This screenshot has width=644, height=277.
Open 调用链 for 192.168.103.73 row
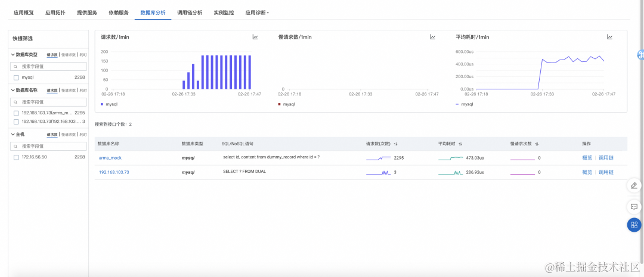point(606,172)
